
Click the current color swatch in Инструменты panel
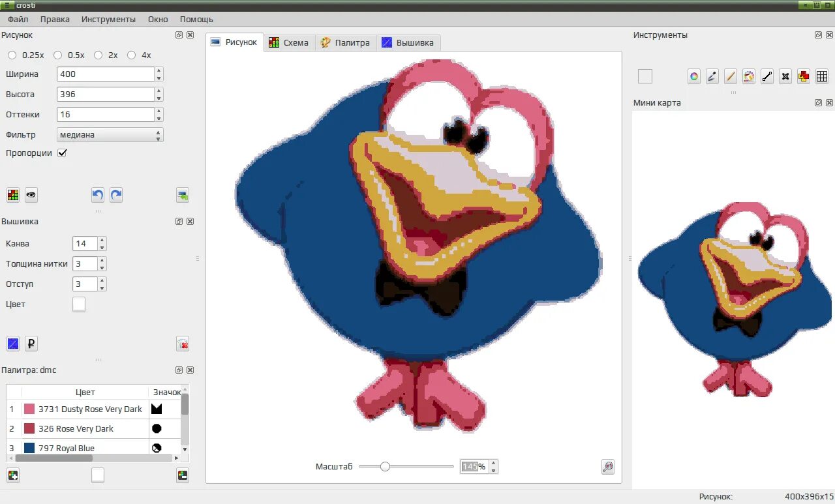(x=645, y=76)
